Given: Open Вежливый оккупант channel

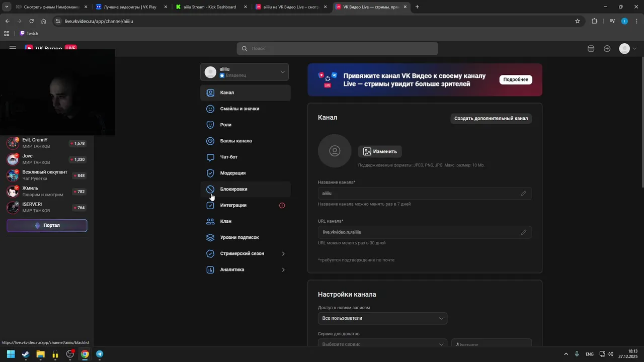Looking at the screenshot, I should (46, 175).
